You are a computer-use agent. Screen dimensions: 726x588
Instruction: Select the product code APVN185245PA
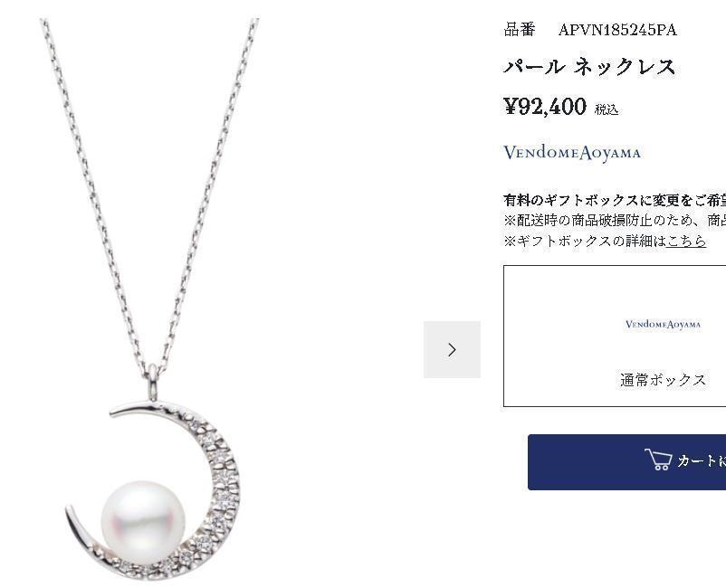click(x=617, y=30)
